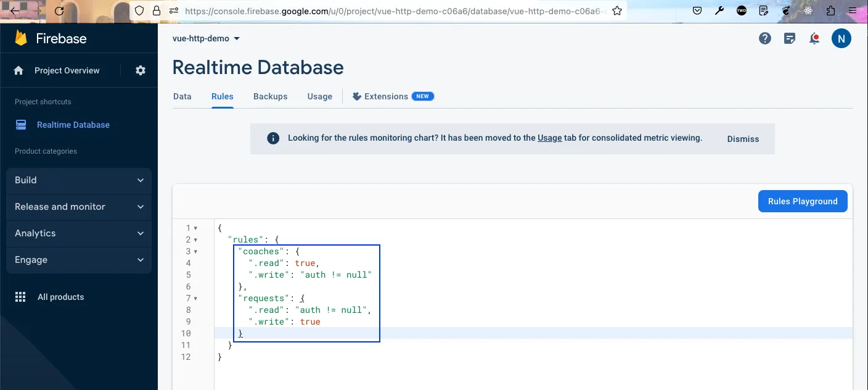The image size is (868, 390).
Task: Switch to the Data tab
Action: [x=182, y=96]
